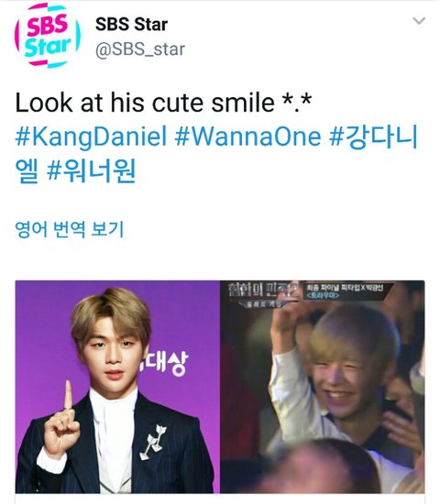Viewport: 440px width, 504px height.
Task: Open the left photo with purple background
Action: (x=117, y=387)
